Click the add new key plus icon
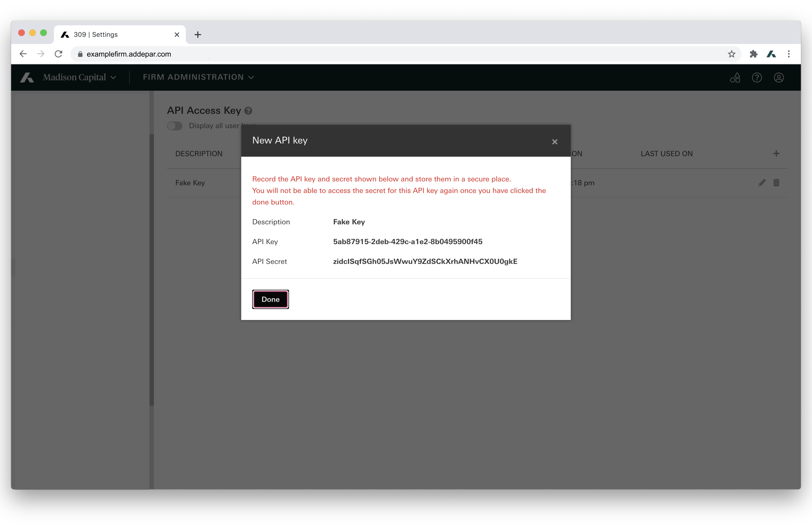812x530 pixels. 776,154
